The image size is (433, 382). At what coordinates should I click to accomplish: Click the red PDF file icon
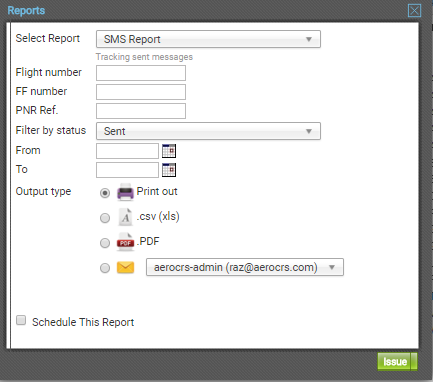tap(125, 242)
